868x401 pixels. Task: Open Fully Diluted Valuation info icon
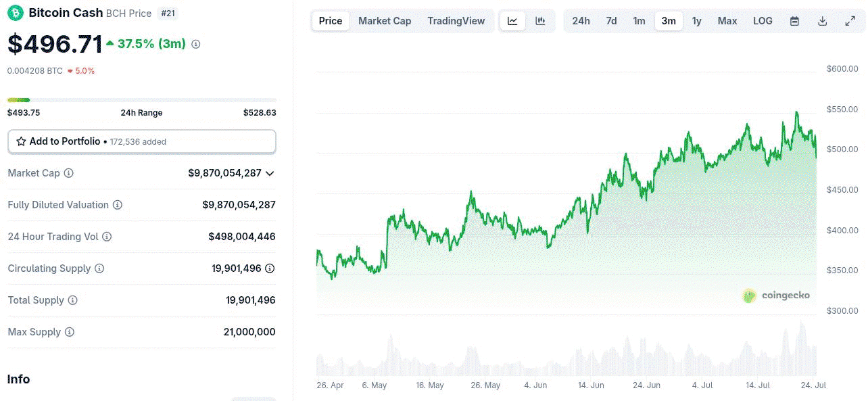point(118,205)
